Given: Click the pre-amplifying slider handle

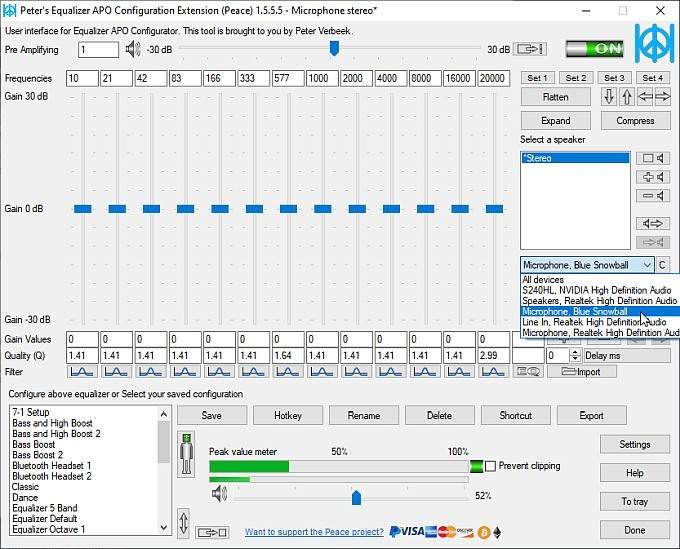Looking at the screenshot, I should click(334, 48).
